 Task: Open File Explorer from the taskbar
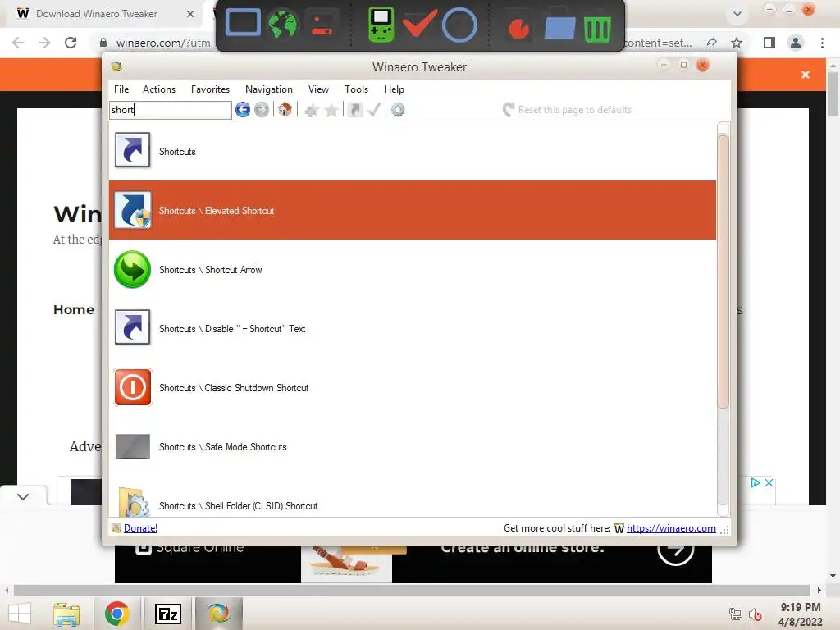point(66,614)
